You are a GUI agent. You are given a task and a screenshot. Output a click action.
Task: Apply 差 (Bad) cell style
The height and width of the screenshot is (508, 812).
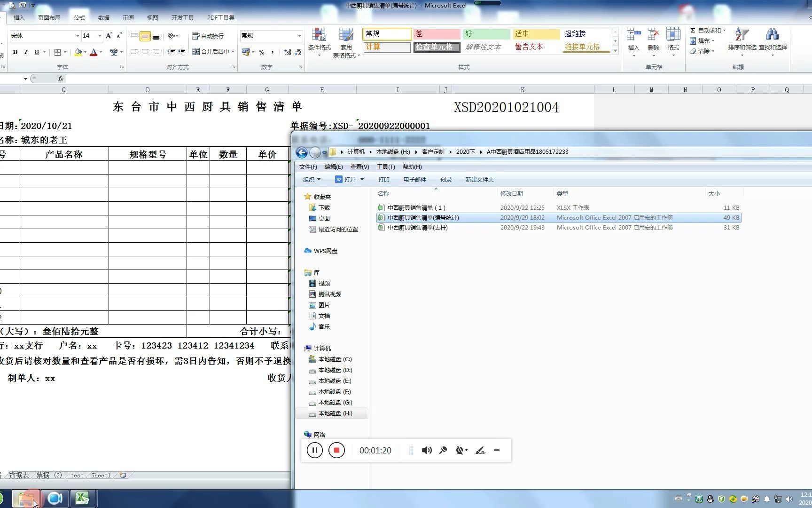pos(437,34)
